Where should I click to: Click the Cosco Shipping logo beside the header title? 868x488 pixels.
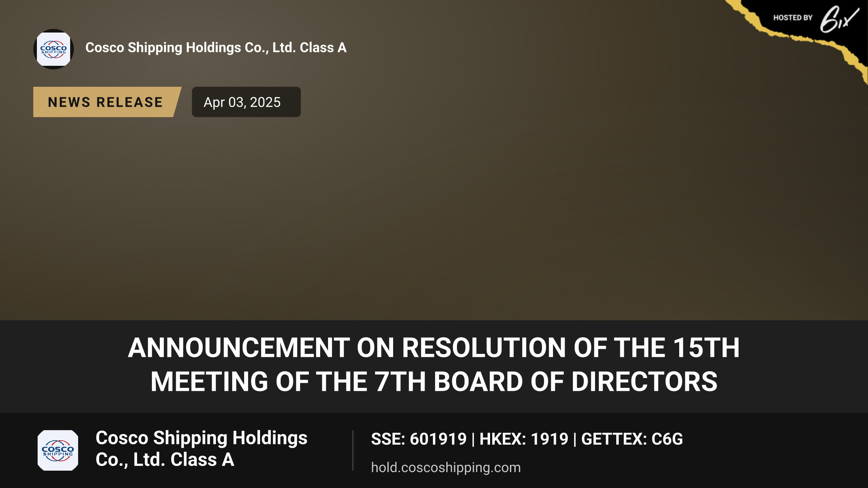[x=54, y=49]
